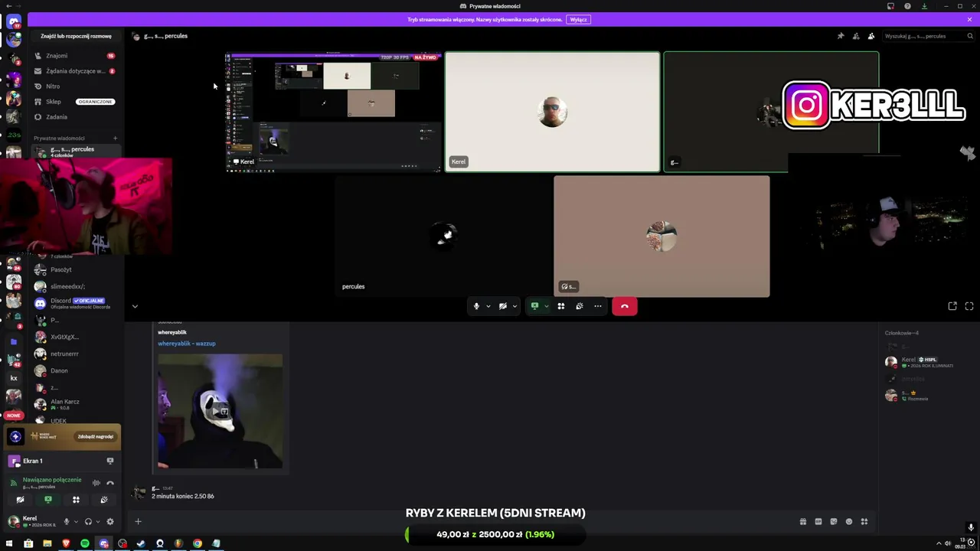Expand output device options beside headphones
Image resolution: width=980 pixels, height=551 pixels.
point(96,522)
